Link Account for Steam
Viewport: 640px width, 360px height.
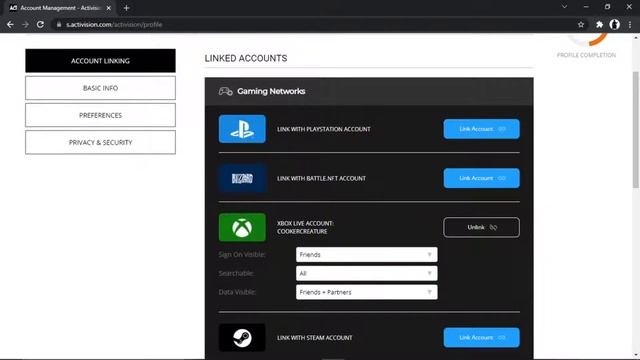coord(482,338)
